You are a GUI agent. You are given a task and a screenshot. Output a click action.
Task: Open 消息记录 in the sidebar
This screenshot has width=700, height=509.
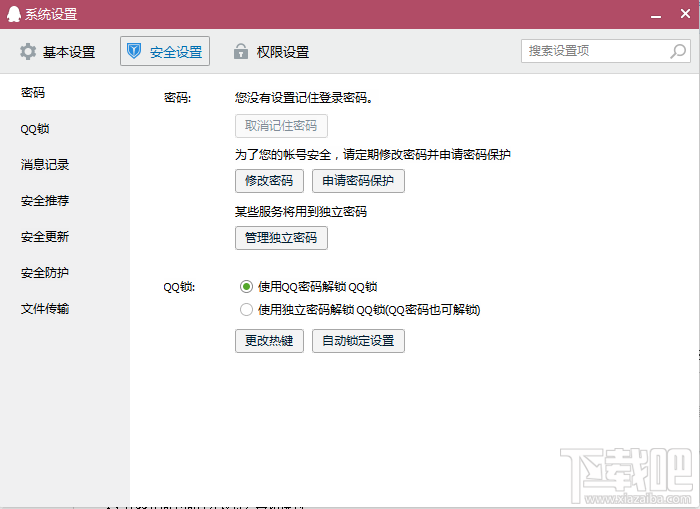click(65, 165)
